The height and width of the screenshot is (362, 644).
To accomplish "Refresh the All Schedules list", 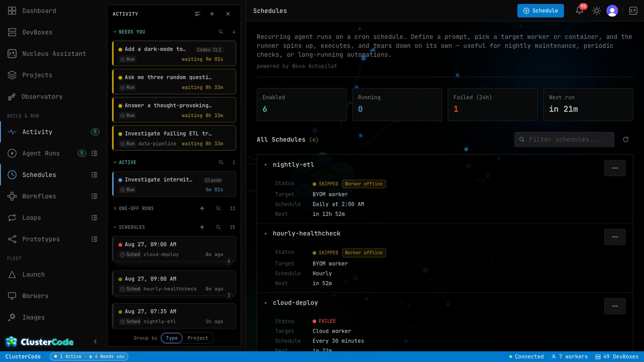I will pyautogui.click(x=626, y=139).
